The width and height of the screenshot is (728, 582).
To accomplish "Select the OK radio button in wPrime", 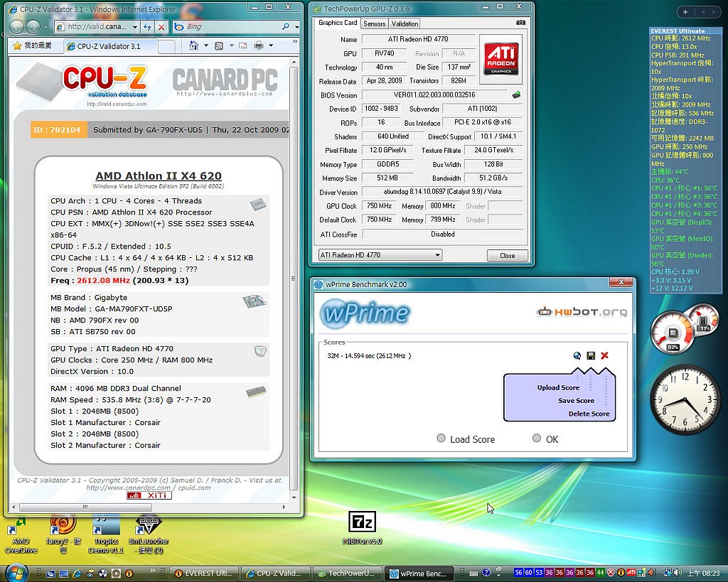I will click(x=536, y=438).
